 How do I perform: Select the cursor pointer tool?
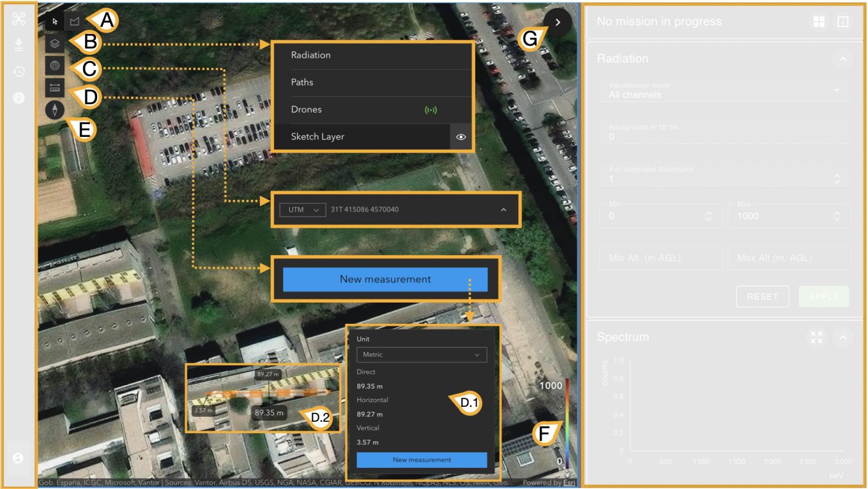55,21
